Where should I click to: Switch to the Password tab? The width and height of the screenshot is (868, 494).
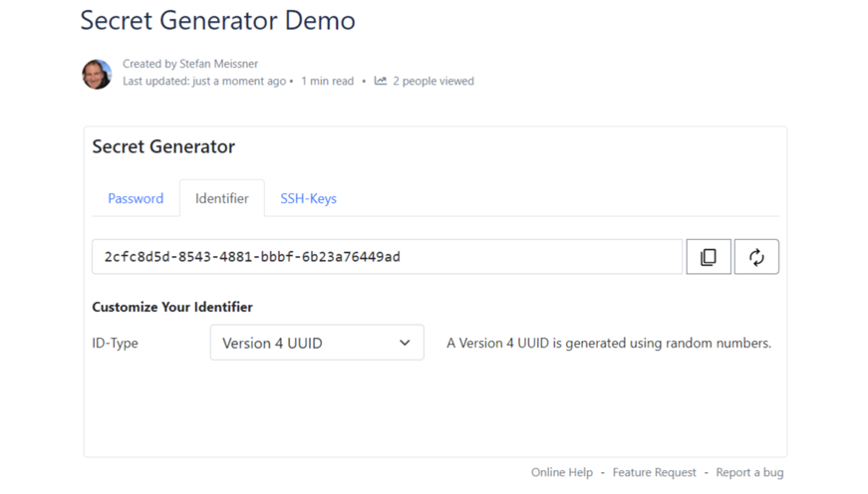[x=136, y=198]
